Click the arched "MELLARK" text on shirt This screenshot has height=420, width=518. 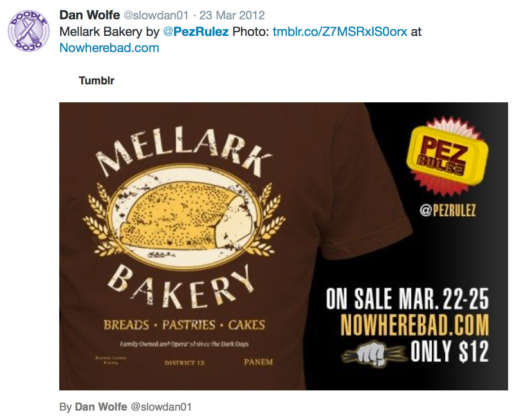tap(184, 153)
